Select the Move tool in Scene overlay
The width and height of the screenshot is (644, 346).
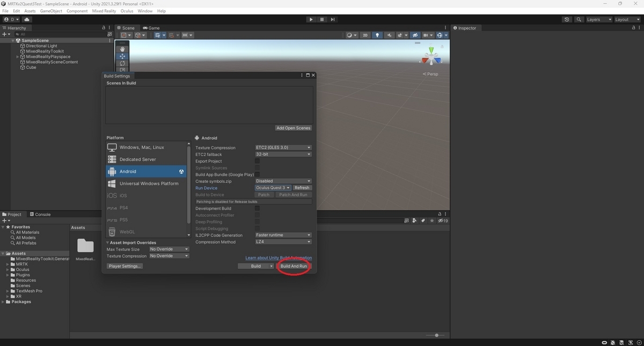coord(122,56)
